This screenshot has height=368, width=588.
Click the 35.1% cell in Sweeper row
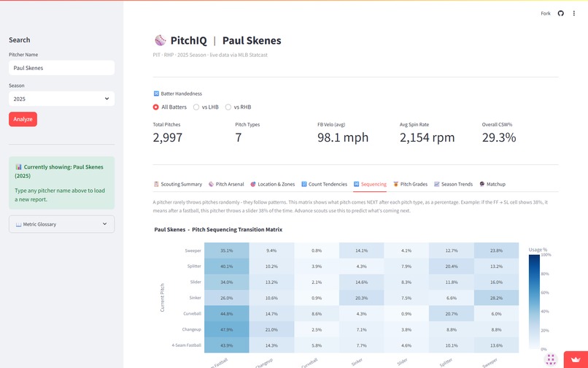click(x=226, y=250)
